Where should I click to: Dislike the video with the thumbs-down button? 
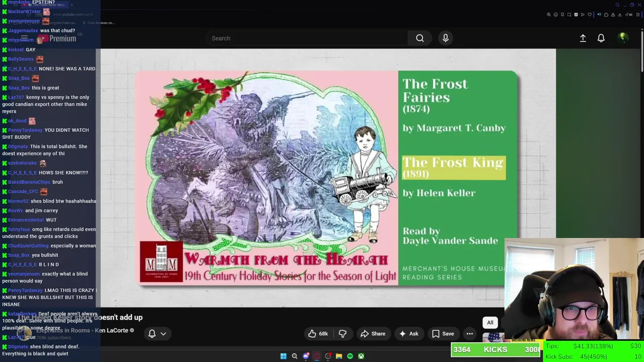point(343,334)
